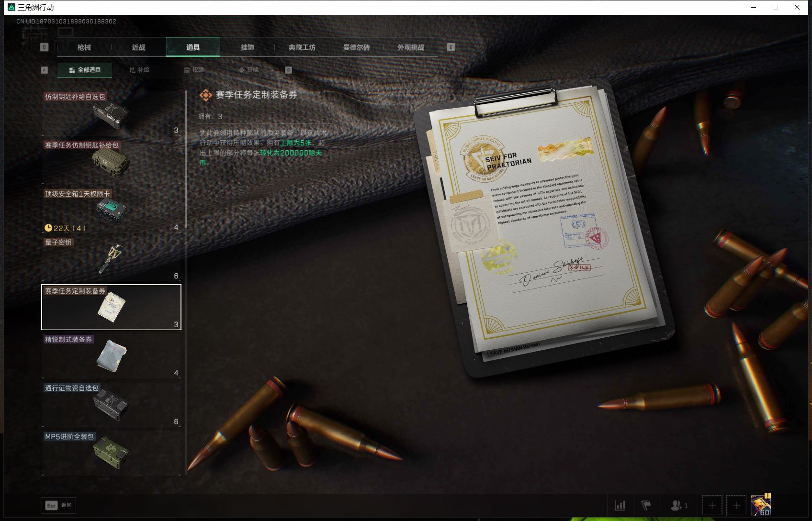Select the 精锐制式装备券 item
This screenshot has width=812, height=521.
[x=111, y=356]
